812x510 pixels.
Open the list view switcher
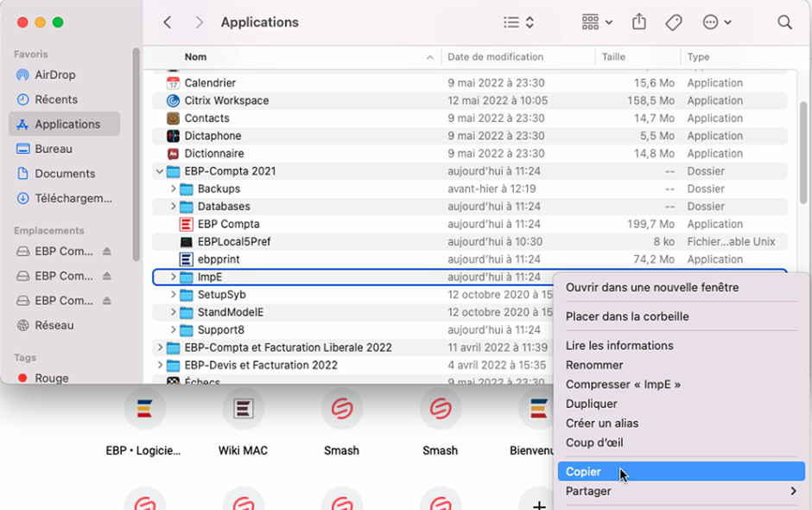[x=518, y=22]
